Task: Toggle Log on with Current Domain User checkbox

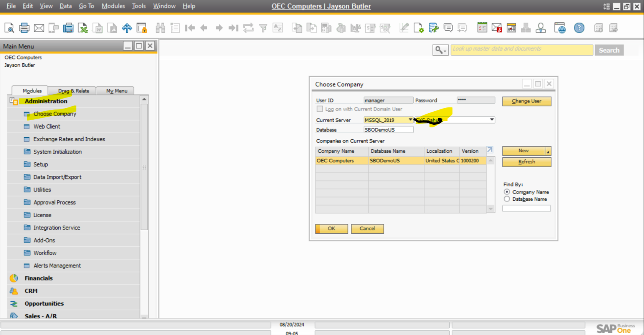Action: (320, 109)
